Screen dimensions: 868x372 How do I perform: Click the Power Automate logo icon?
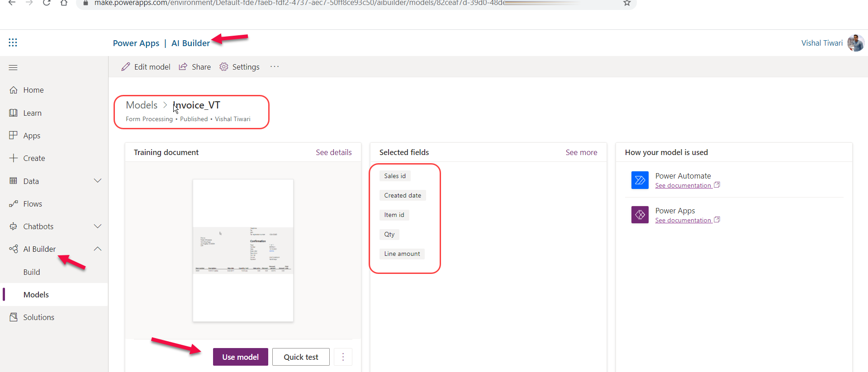[x=640, y=180]
